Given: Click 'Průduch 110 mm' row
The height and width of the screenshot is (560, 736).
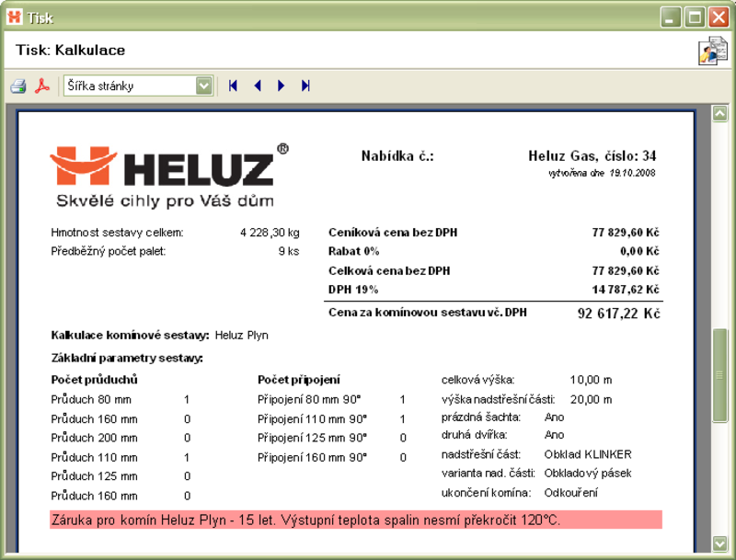Looking at the screenshot, I should (x=121, y=458).
